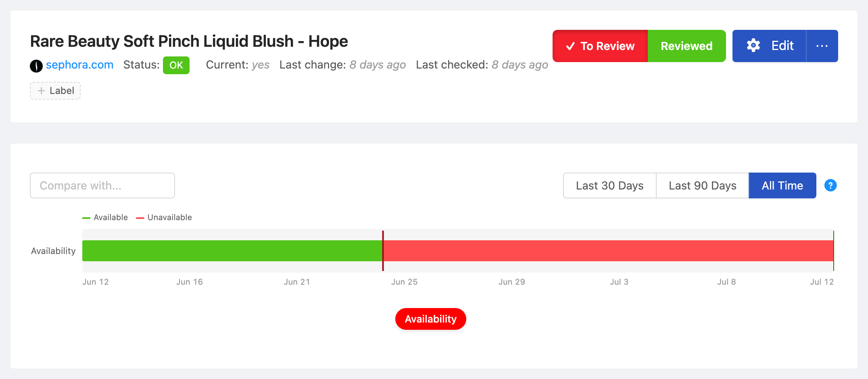Click the dark red change marker line
This screenshot has height=379, width=868.
click(383, 251)
